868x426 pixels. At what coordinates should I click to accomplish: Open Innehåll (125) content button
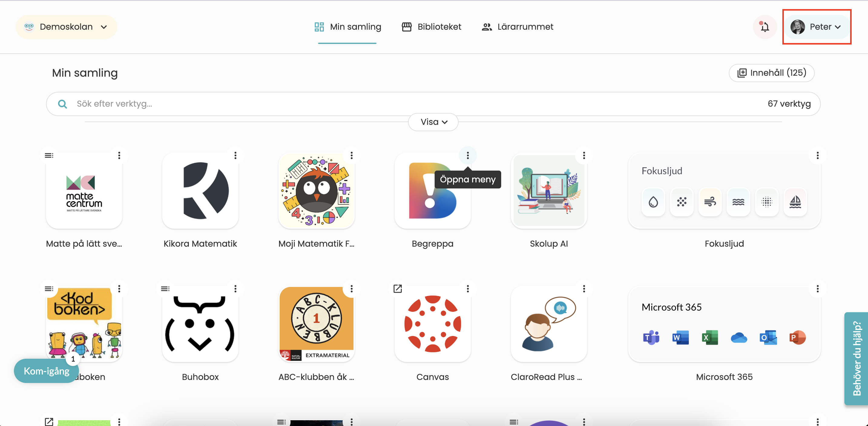coord(772,73)
